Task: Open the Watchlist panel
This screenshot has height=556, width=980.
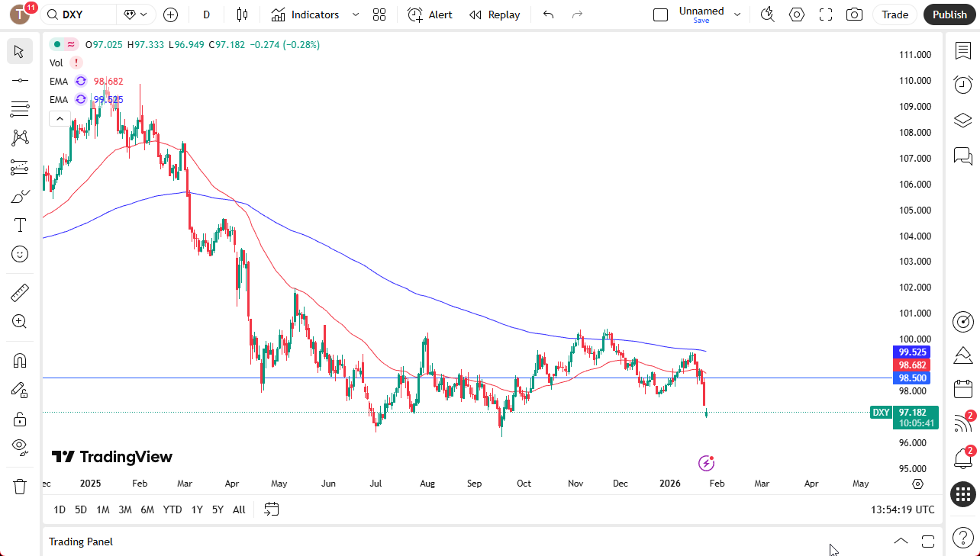Action: (x=962, y=50)
